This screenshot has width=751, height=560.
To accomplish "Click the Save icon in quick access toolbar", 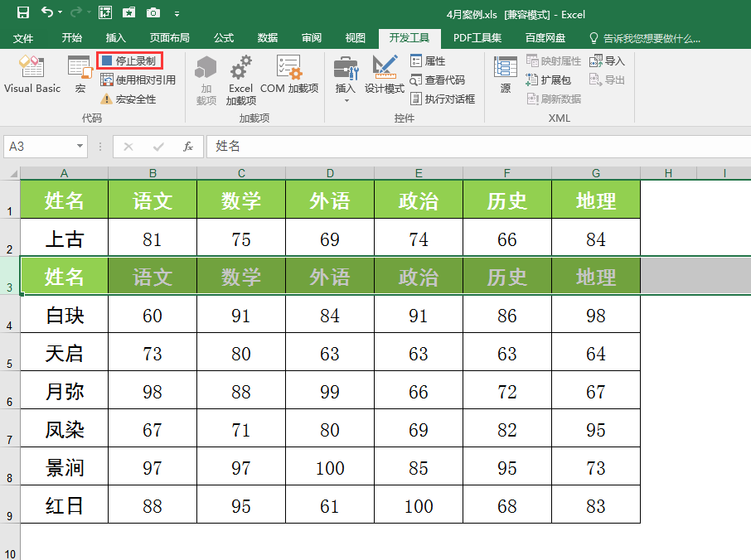I will (23, 12).
